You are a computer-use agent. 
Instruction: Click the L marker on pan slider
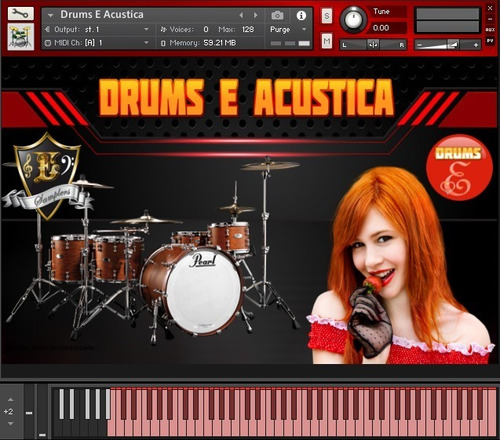(x=345, y=45)
